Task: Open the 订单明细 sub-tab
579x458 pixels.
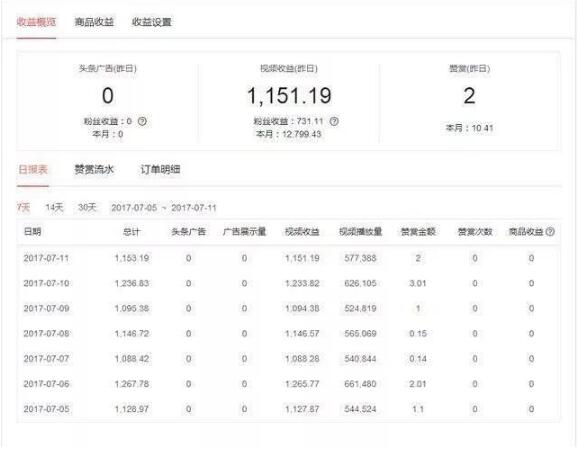Action: [x=160, y=170]
